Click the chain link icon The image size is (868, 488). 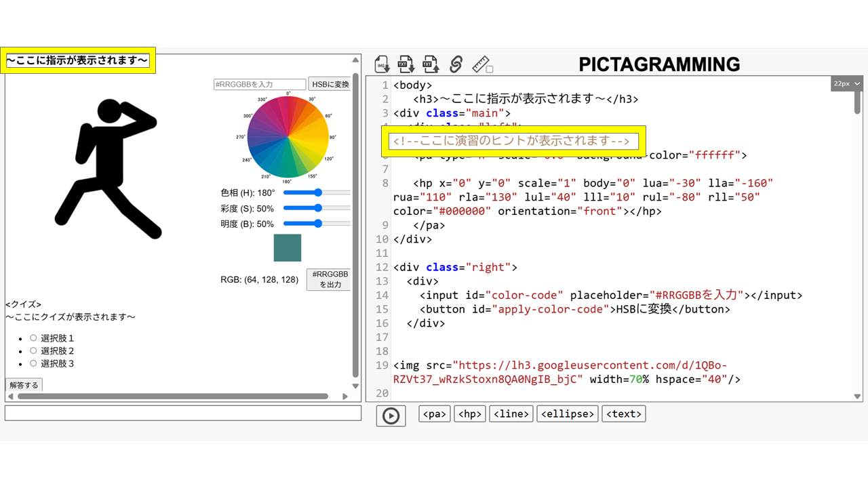(456, 64)
